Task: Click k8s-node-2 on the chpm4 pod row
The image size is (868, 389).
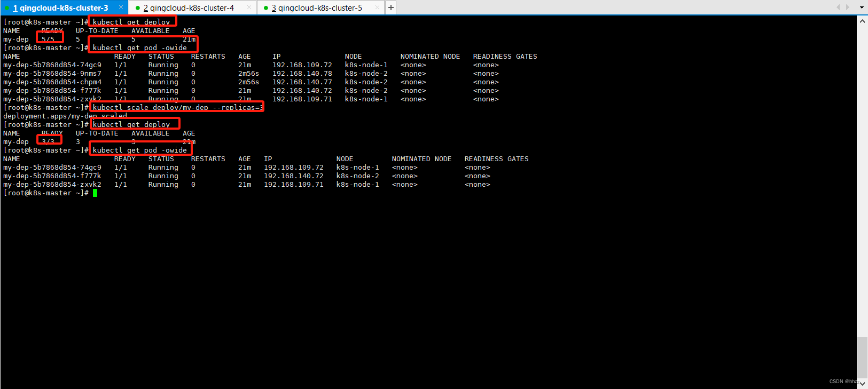Action: pyautogui.click(x=366, y=82)
